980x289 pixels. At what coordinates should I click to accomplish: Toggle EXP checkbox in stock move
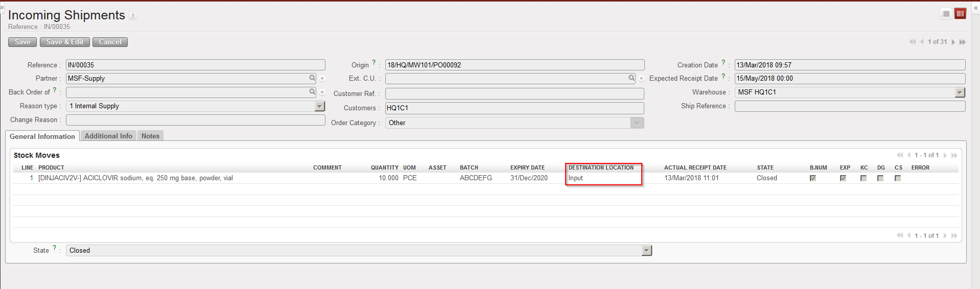[x=843, y=178]
